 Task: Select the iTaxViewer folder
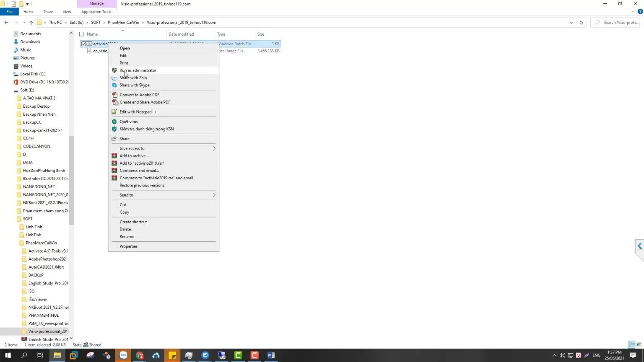(x=38, y=300)
